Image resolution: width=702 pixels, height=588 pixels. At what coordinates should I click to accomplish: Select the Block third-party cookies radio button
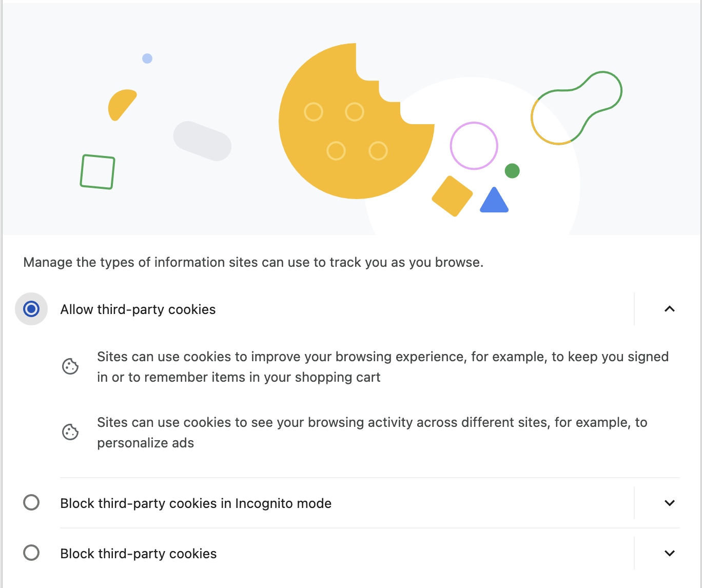(31, 553)
